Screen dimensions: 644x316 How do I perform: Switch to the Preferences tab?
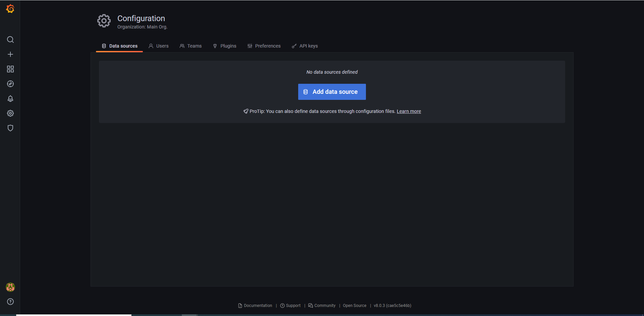coord(264,46)
